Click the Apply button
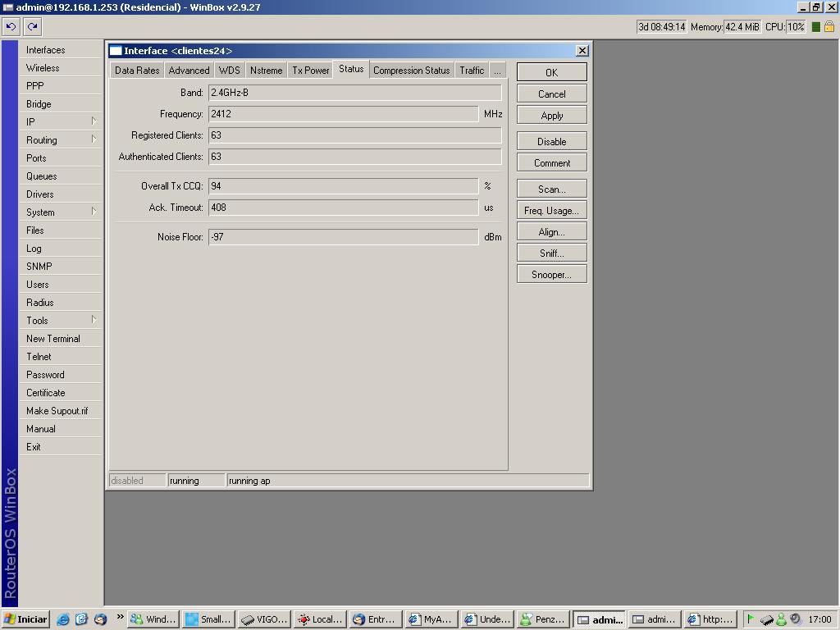Screen dimensions: 840x630 [x=552, y=115]
